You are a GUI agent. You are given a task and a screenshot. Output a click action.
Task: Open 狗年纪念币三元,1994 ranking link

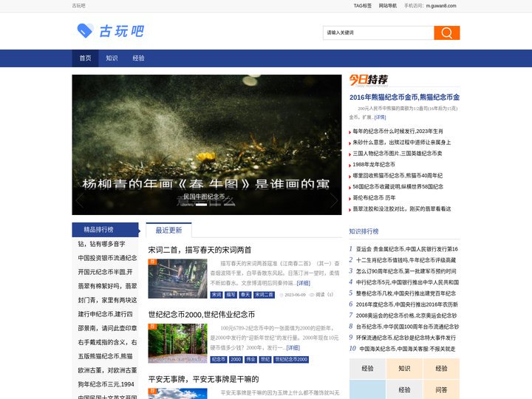click(106, 384)
